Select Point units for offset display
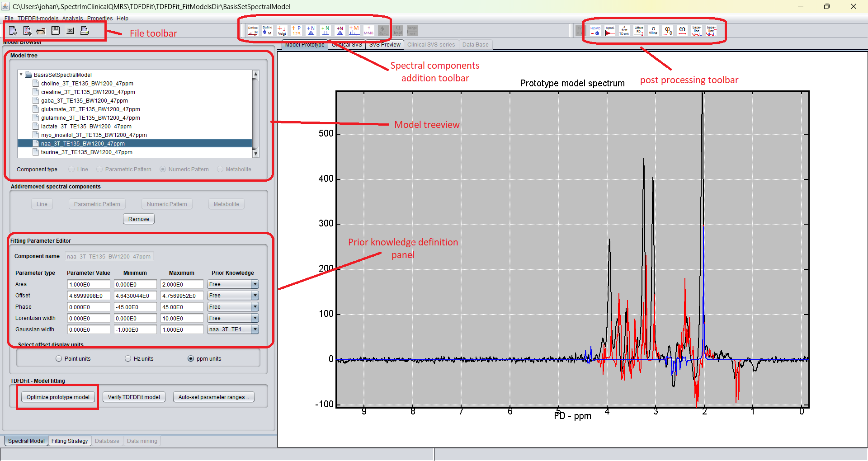Screen dimensions: 868x461 (x=59, y=359)
